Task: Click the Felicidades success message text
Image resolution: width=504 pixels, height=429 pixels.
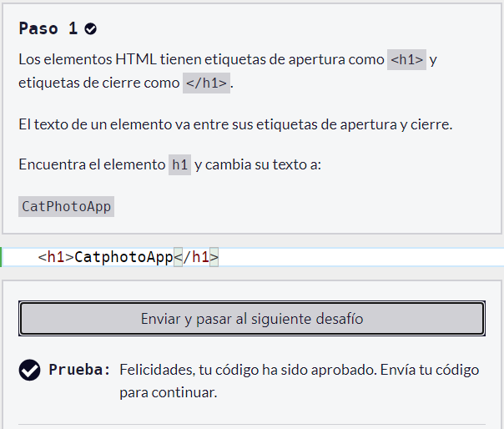Action: click(299, 380)
